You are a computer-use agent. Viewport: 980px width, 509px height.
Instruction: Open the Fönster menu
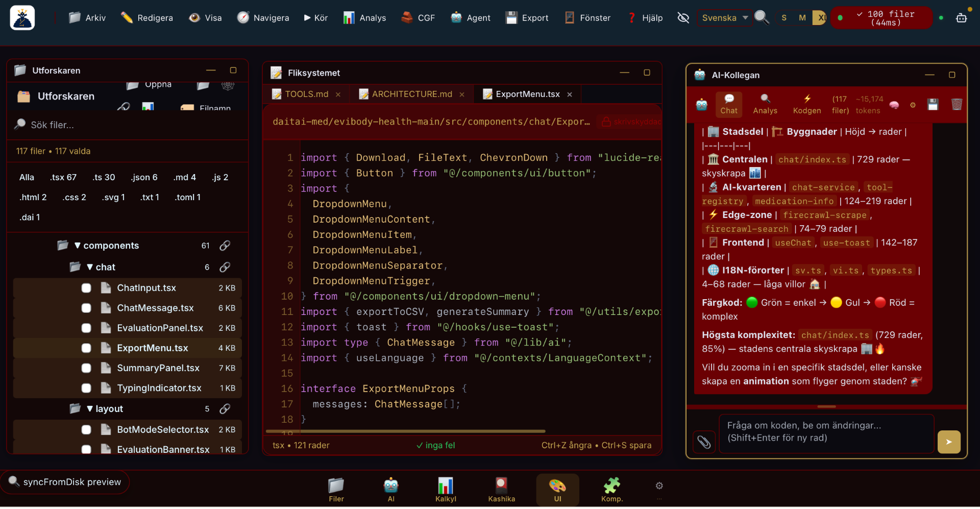[x=587, y=18]
